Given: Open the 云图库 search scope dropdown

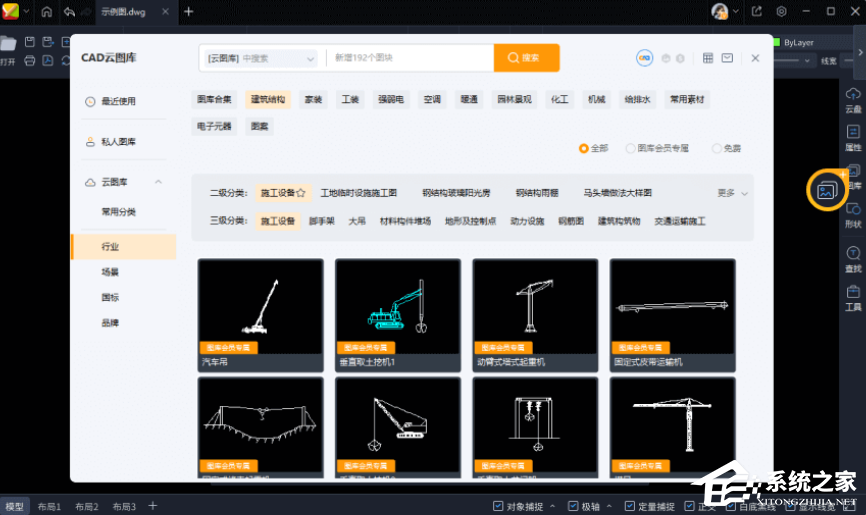Looking at the screenshot, I should coord(261,58).
